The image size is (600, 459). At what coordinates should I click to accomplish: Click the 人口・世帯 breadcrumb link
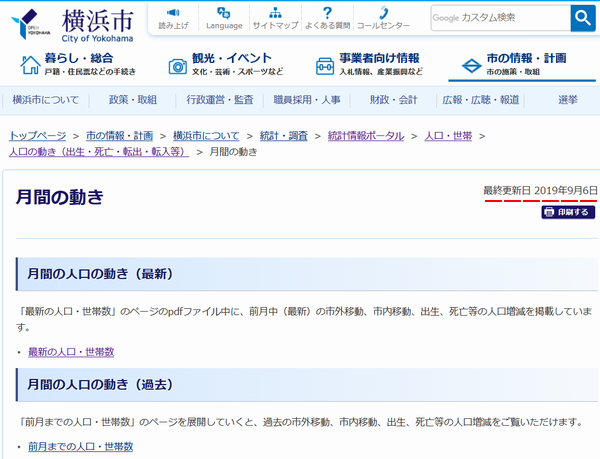tap(448, 136)
